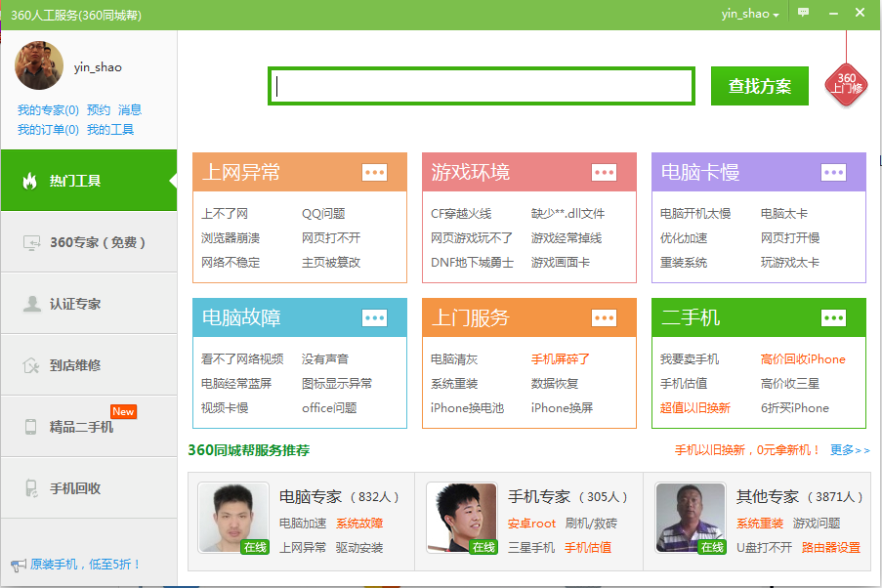The image size is (882, 588).
Task: Select the QQ问题 entry
Action: (x=323, y=214)
